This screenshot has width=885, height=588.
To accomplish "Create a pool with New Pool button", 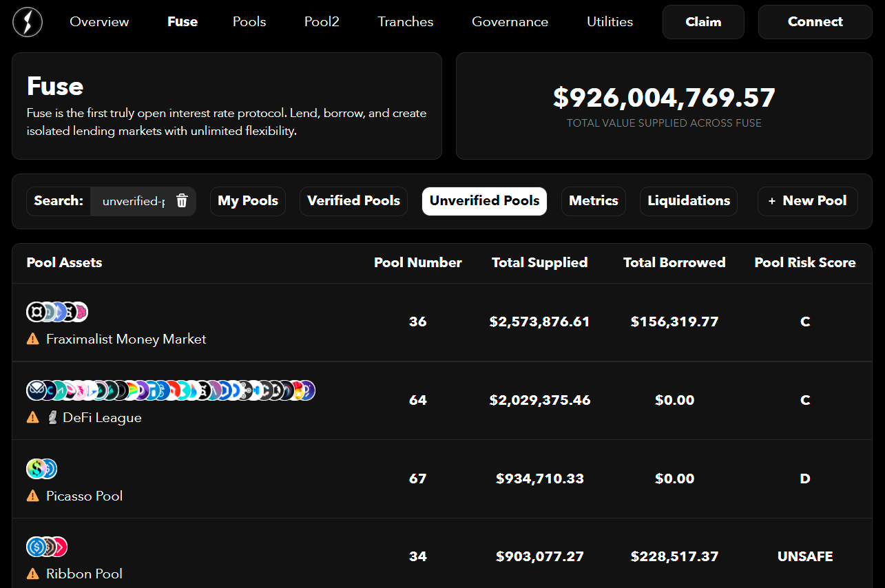I will click(807, 201).
